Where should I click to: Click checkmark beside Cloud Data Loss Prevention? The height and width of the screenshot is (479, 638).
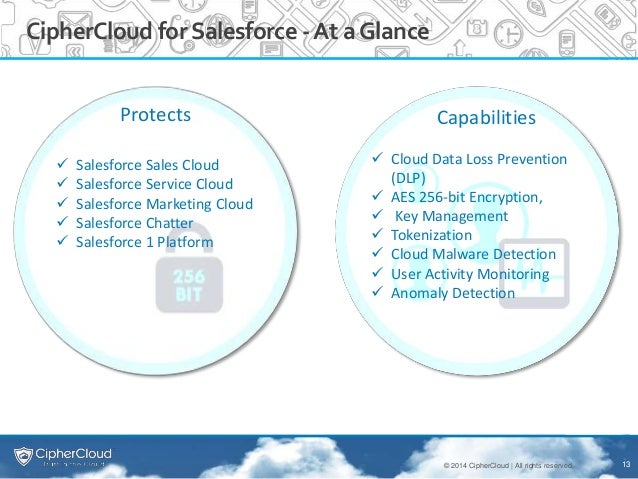click(377, 157)
